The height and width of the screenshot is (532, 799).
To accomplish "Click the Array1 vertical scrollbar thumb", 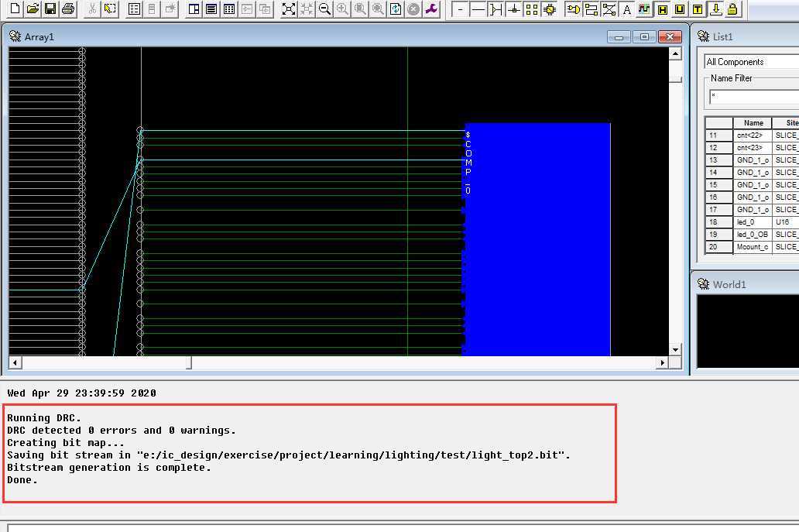I will tap(675, 79).
